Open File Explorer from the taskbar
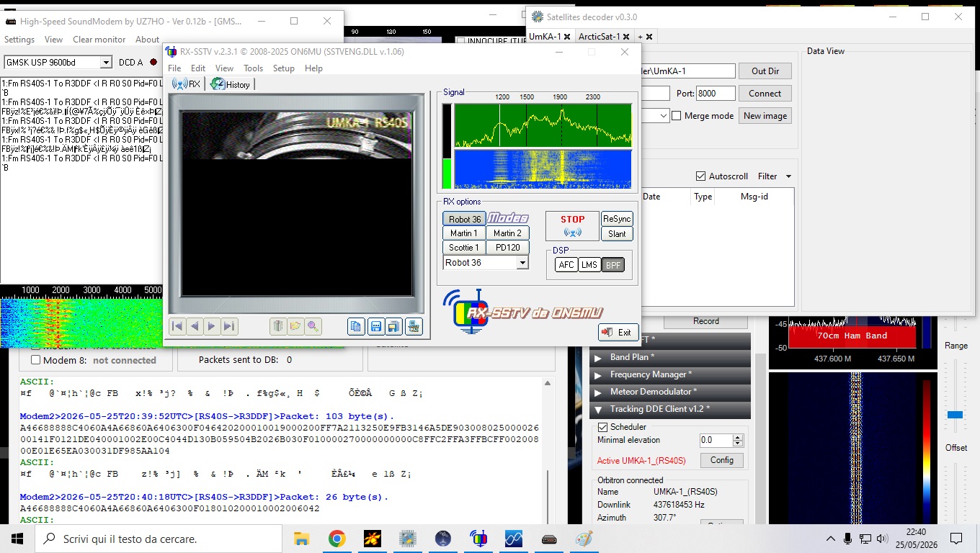This screenshot has height=553, width=980. 301,539
